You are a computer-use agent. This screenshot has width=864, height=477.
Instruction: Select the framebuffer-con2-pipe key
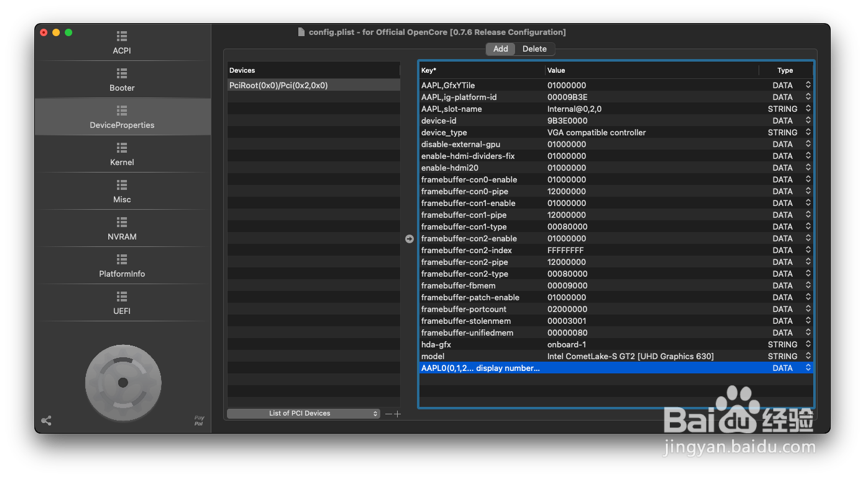[x=465, y=262]
